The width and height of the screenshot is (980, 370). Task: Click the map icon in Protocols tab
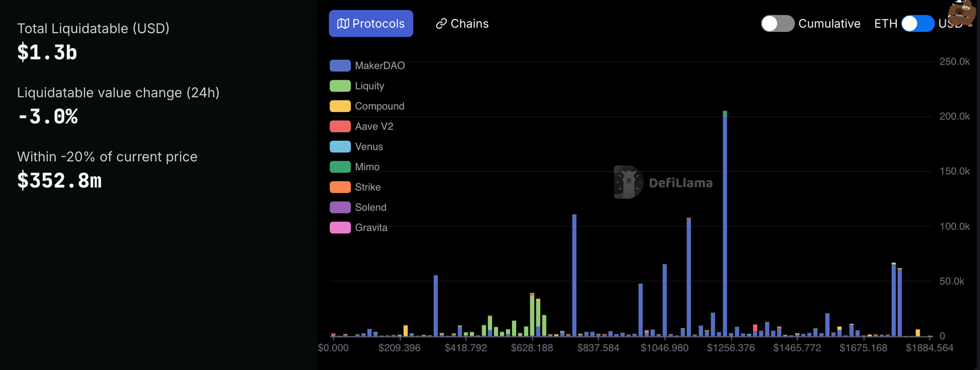[343, 24]
